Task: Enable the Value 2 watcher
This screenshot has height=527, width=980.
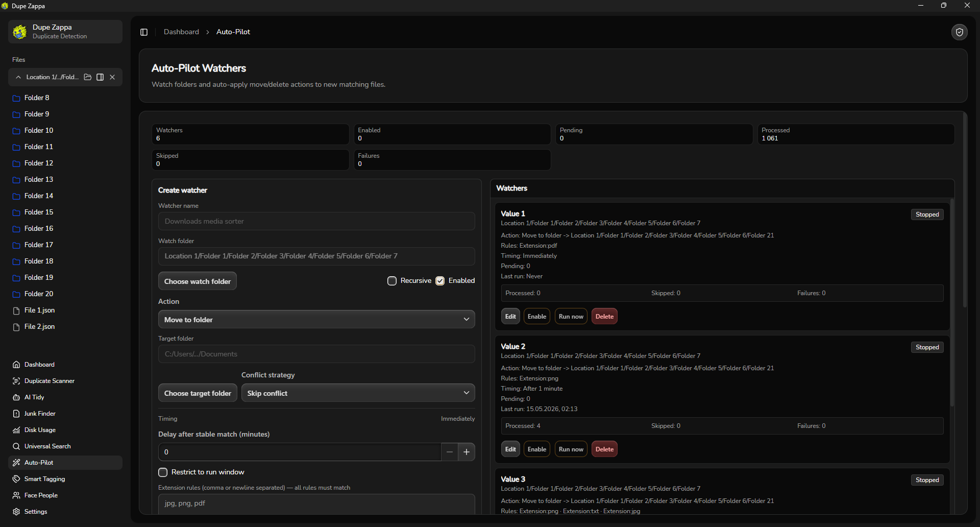Action: click(537, 449)
